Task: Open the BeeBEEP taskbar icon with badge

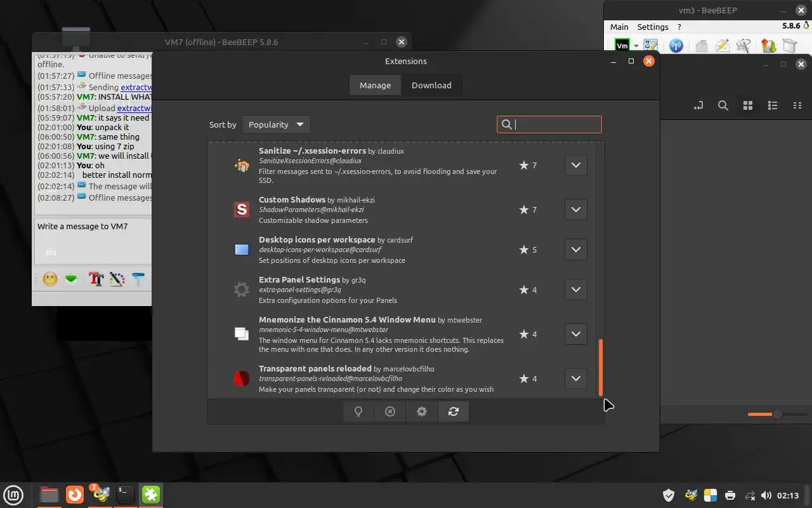Action: 100,495
